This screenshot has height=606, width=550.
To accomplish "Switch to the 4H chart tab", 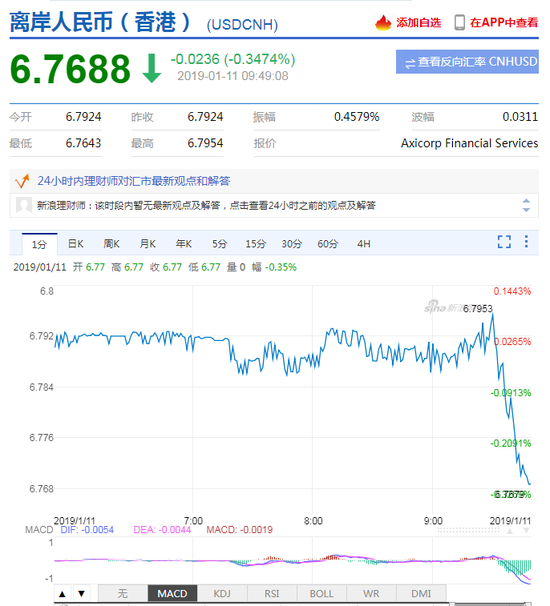I will tap(363, 244).
